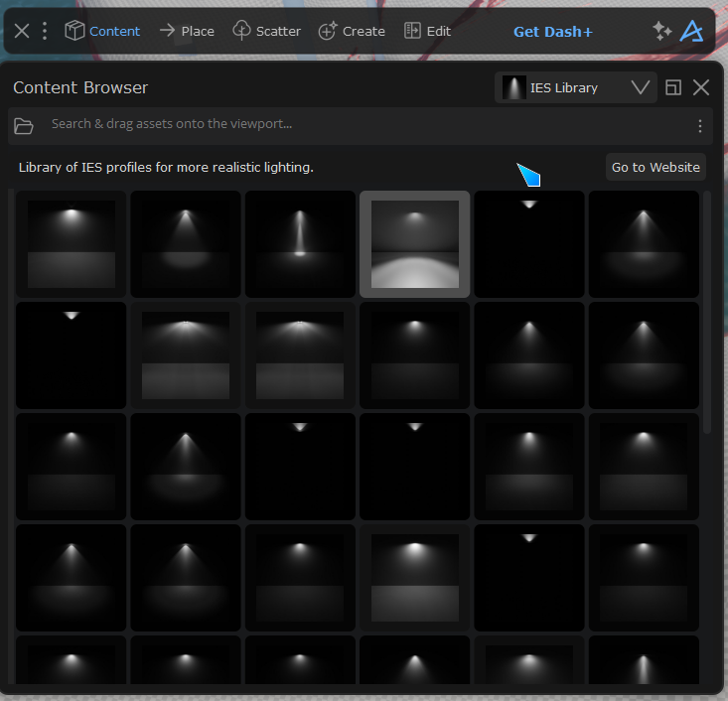Click the AI sparkles icon
The width and height of the screenshot is (728, 701).
(x=662, y=32)
